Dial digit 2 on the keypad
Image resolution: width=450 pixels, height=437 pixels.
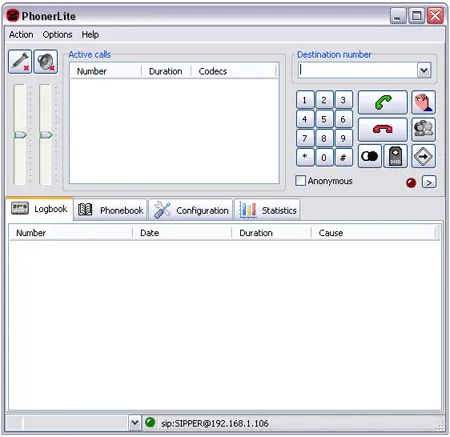[324, 100]
